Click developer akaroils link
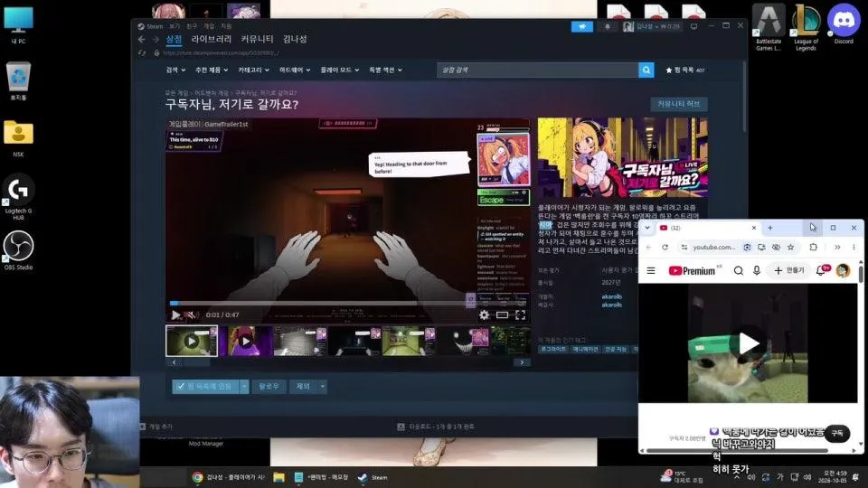Image resolution: width=868 pixels, height=488 pixels. [612, 296]
